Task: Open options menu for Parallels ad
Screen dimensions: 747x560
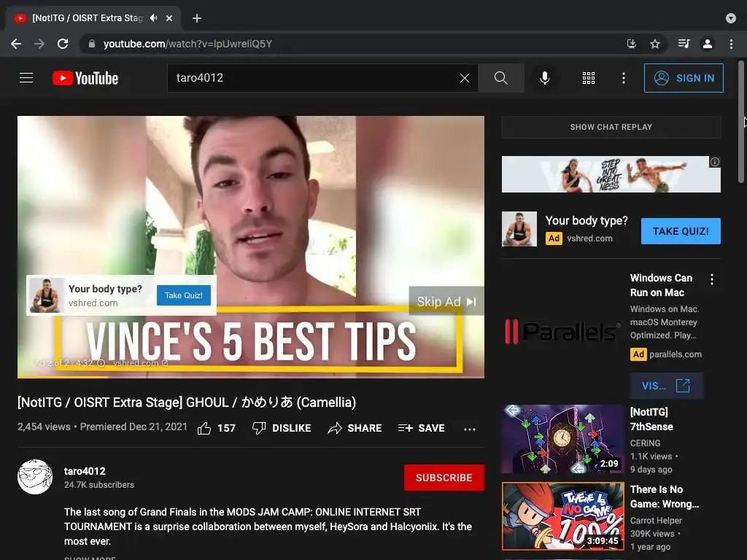Action: tap(712, 279)
